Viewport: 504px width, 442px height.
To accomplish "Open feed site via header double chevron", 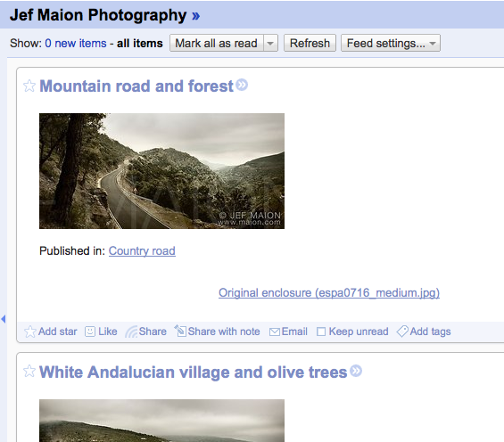I will point(195,15).
